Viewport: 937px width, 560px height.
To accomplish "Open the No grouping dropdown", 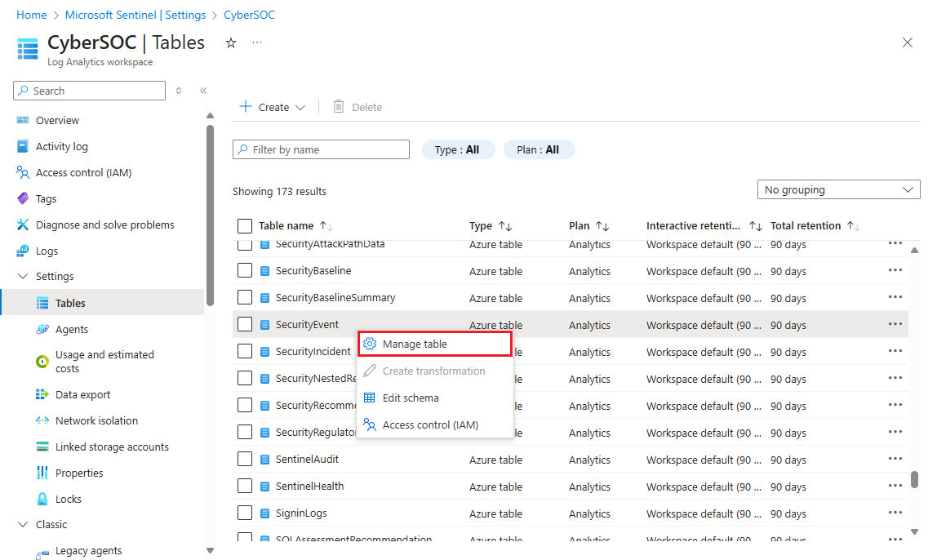I will 838,190.
